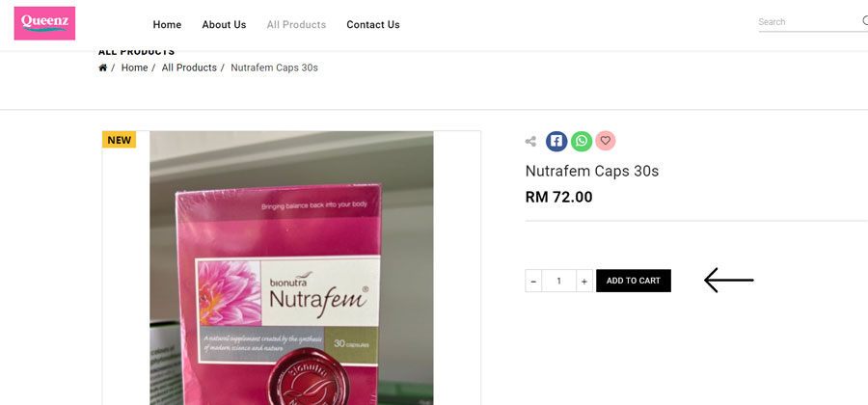
Task: Click All Products breadcrumb link
Action: point(189,67)
